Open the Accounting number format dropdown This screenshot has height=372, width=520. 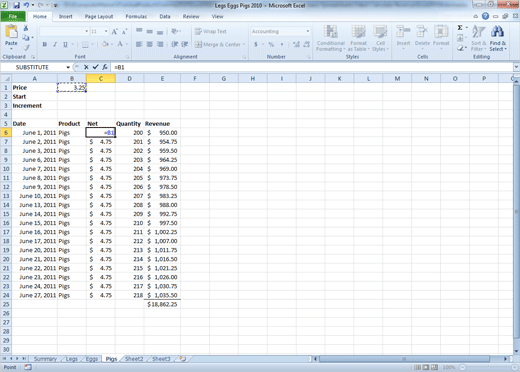point(308,31)
